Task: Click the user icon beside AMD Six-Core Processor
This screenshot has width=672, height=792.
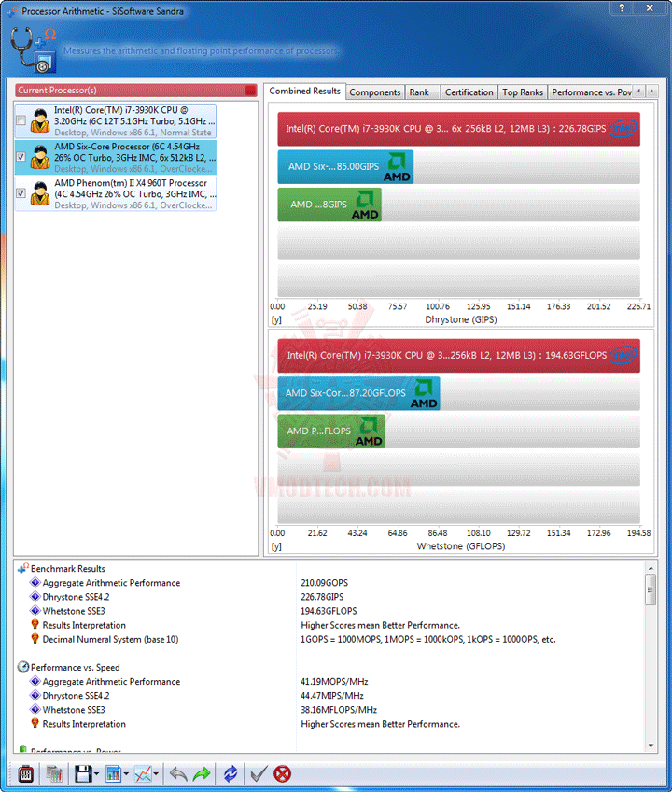Action: point(40,157)
